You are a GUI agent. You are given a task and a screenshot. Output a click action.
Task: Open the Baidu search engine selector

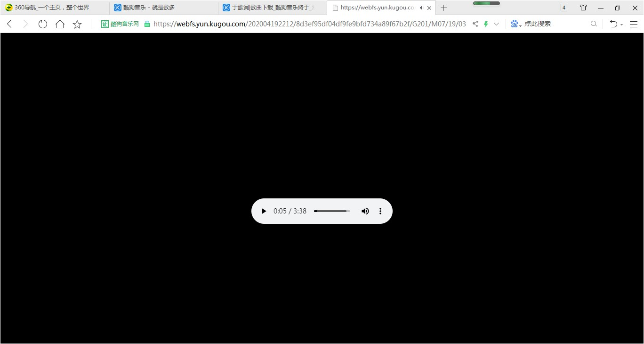[x=515, y=24]
